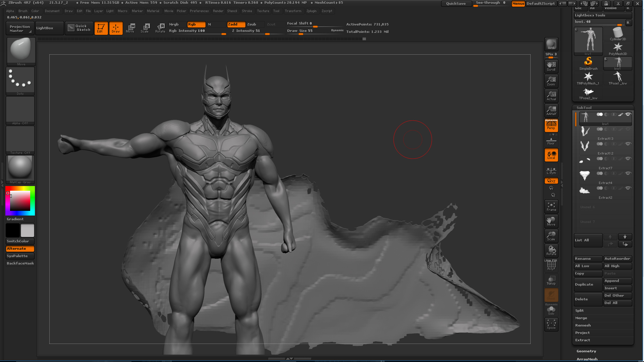Select the Scale transform in top shelf
The width and height of the screenshot is (644, 362).
[145, 28]
